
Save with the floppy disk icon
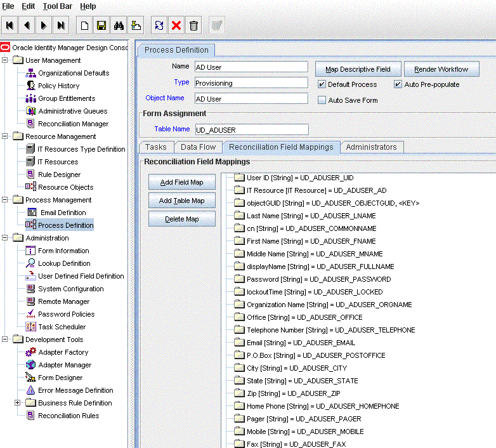pyautogui.click(x=101, y=25)
